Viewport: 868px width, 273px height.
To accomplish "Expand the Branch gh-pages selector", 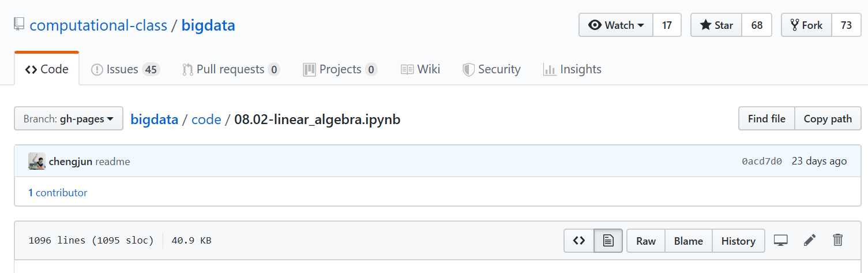I will [69, 118].
